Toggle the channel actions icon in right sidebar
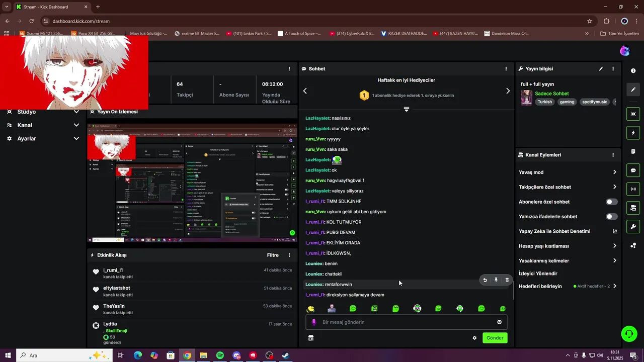Image resolution: width=644 pixels, height=362 pixels. 633,208
